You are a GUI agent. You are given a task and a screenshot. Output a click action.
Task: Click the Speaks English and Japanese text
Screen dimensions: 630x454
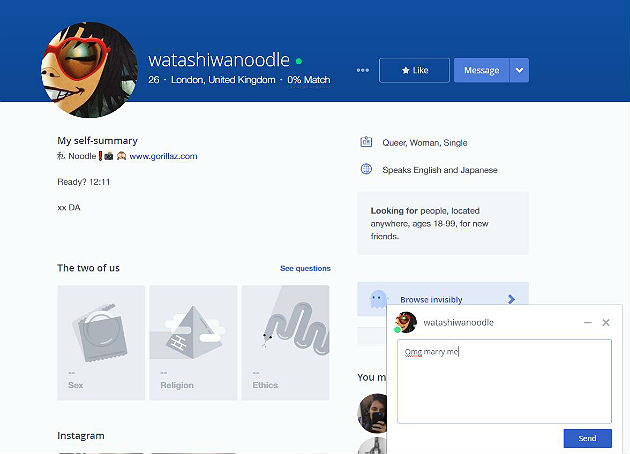point(440,170)
